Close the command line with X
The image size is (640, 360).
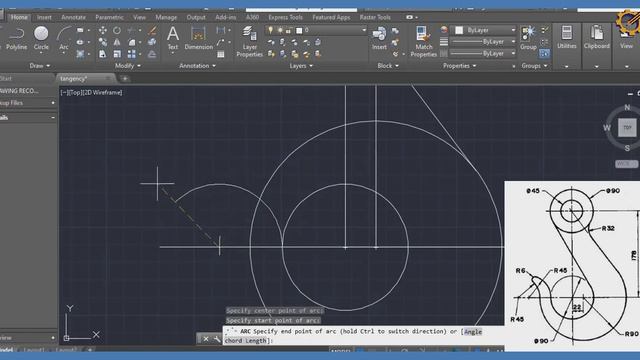[x=206, y=339]
